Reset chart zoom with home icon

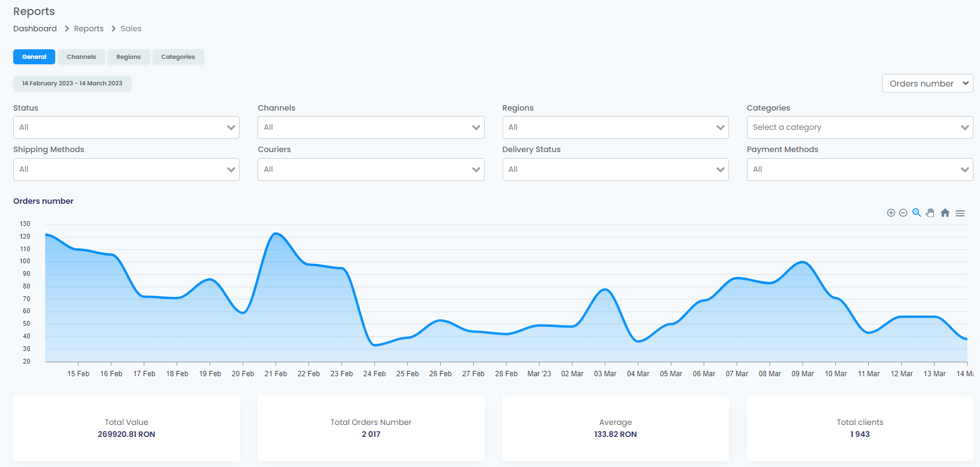(x=945, y=213)
